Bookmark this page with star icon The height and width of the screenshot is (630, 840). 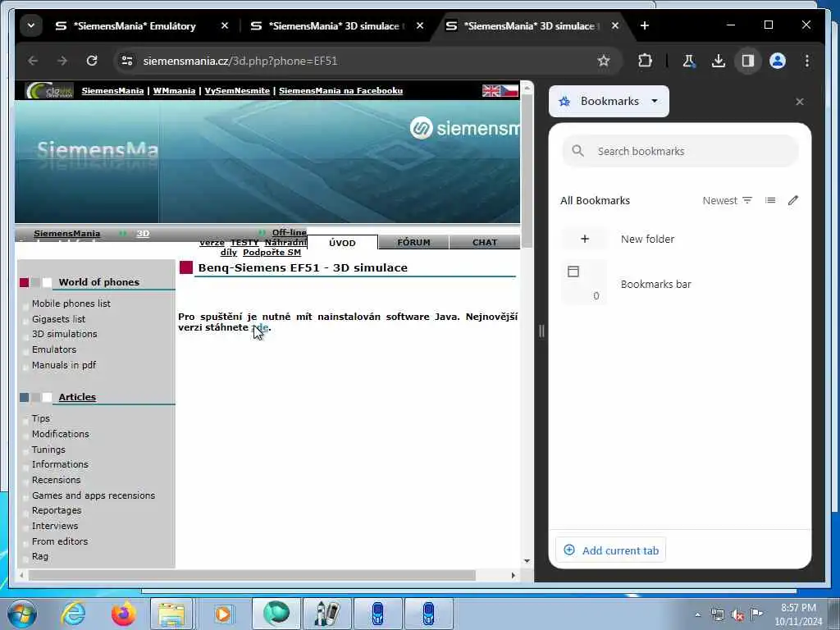click(604, 61)
